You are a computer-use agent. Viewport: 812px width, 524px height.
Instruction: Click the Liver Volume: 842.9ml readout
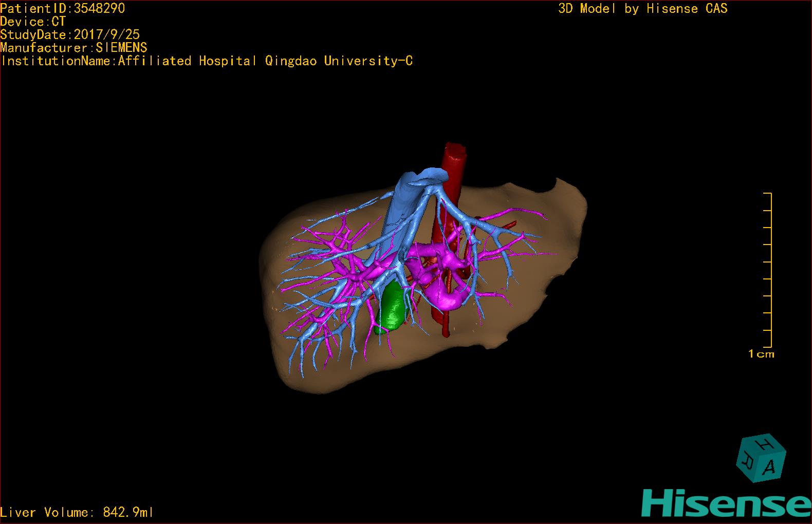point(77,512)
